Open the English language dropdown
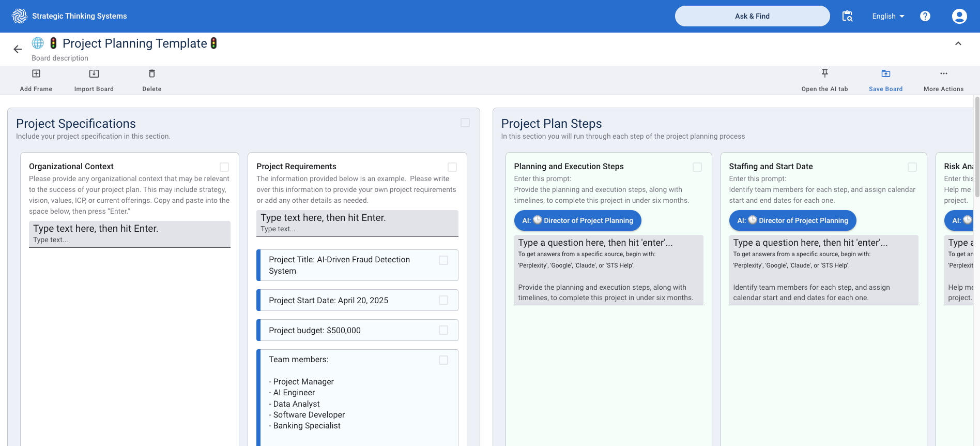This screenshot has height=446, width=980. coord(888,16)
